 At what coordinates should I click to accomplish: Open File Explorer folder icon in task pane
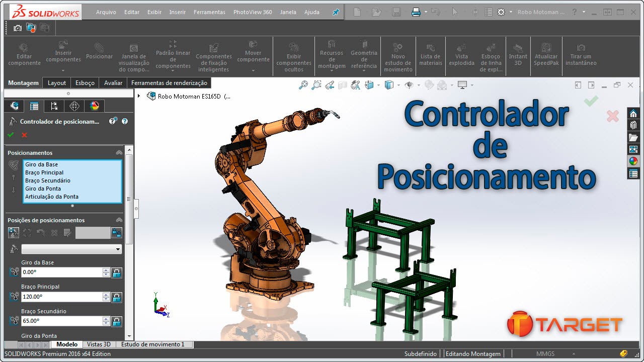[633, 137]
